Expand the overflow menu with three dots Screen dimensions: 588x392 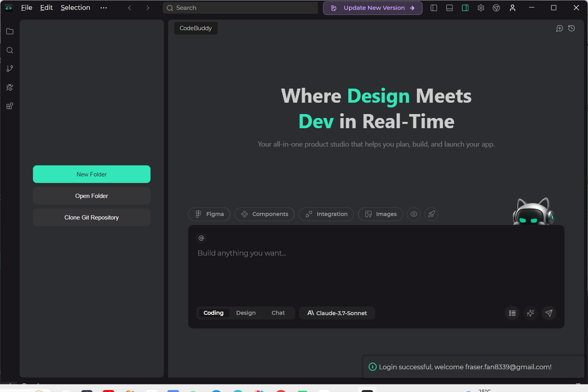pyautogui.click(x=103, y=8)
